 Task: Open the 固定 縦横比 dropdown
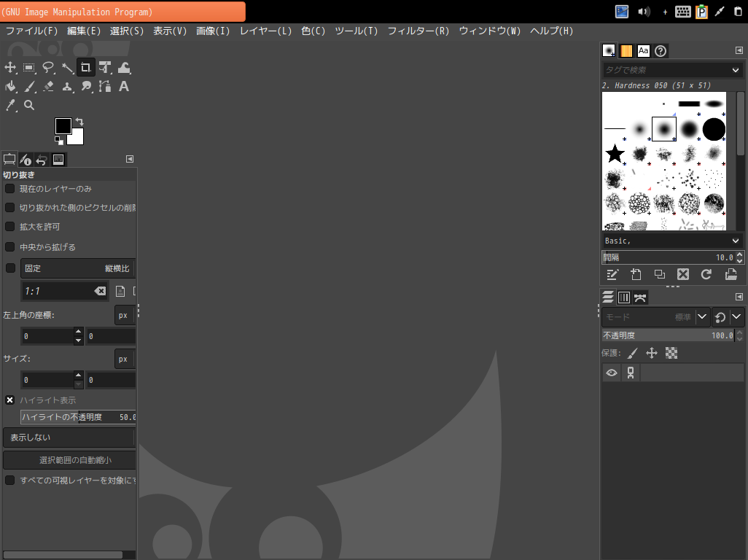point(78,268)
